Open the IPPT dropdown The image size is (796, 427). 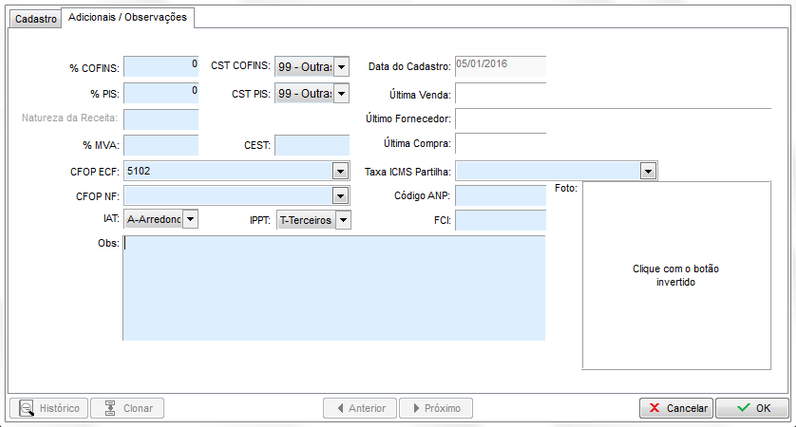point(341,220)
